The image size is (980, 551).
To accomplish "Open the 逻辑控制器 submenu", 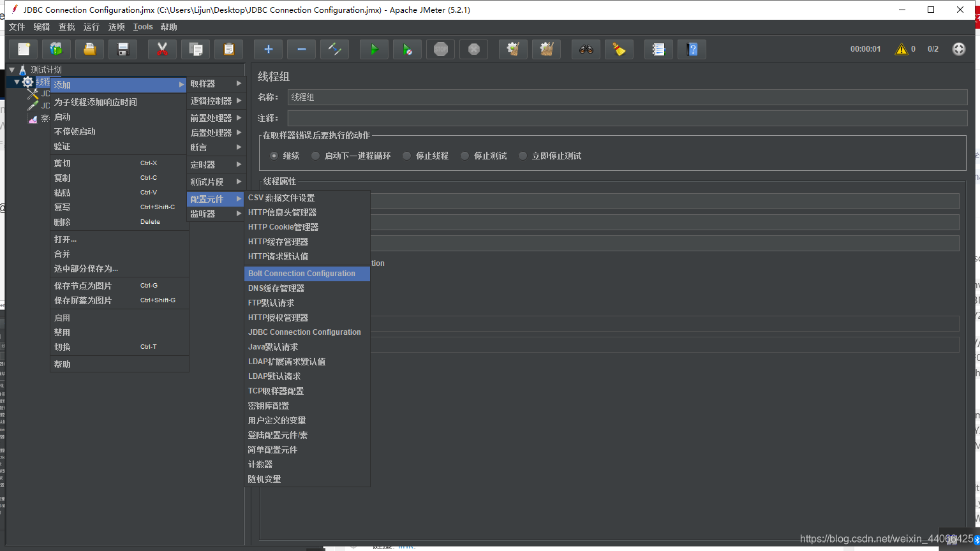I will pyautogui.click(x=216, y=101).
